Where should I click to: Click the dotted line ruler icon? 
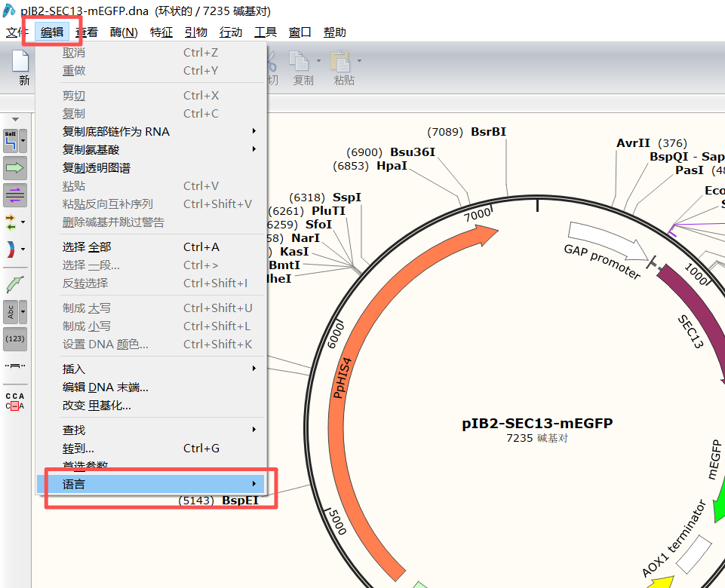click(15, 366)
